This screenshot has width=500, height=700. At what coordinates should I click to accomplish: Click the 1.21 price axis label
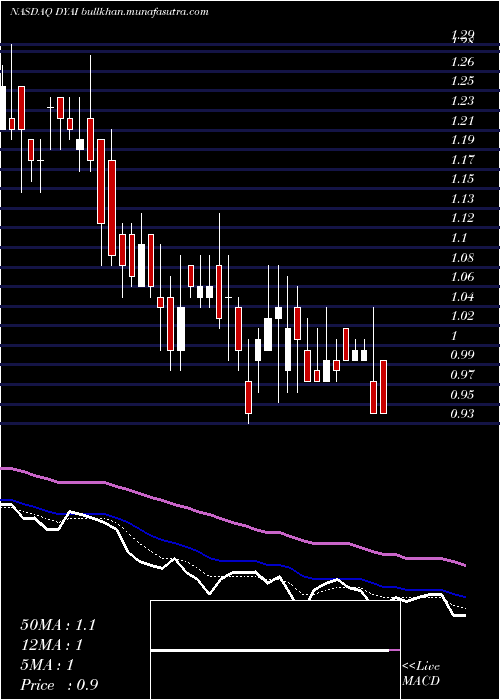(x=462, y=120)
